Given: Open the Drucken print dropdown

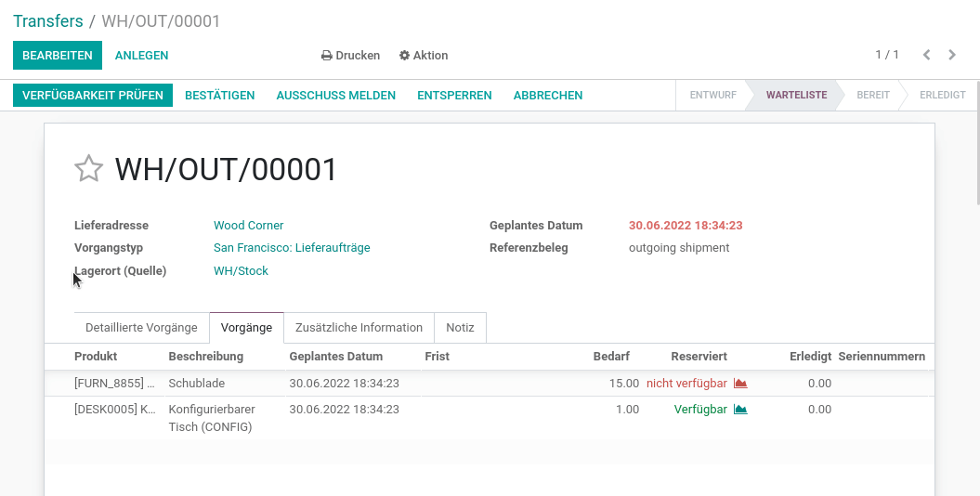Looking at the screenshot, I should pyautogui.click(x=350, y=55).
